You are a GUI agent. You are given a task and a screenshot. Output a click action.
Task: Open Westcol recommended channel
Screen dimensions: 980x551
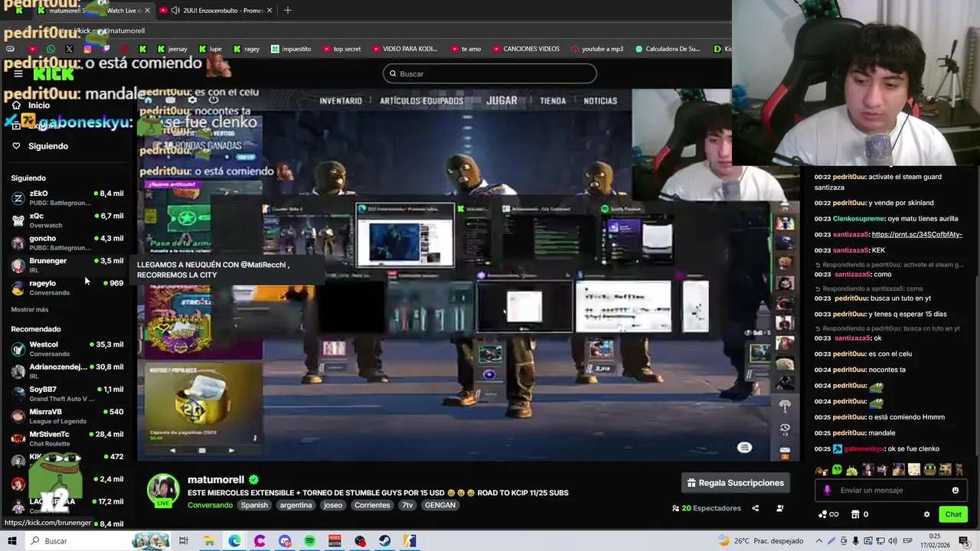pyautogui.click(x=67, y=349)
